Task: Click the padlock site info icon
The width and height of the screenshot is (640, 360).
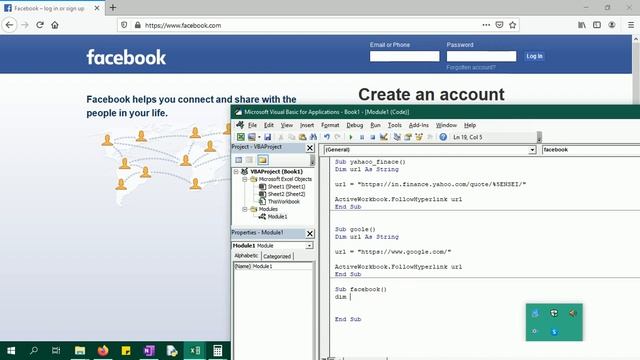Action: pyautogui.click(x=138, y=25)
